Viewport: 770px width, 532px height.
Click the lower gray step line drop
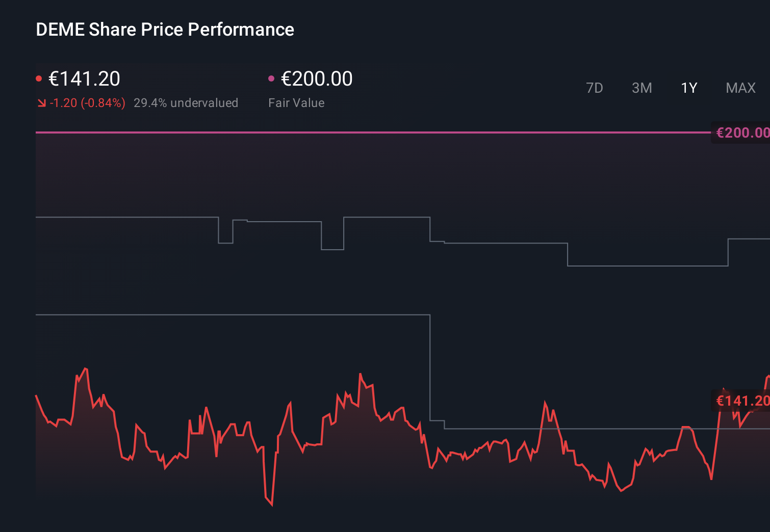pyautogui.click(x=431, y=367)
